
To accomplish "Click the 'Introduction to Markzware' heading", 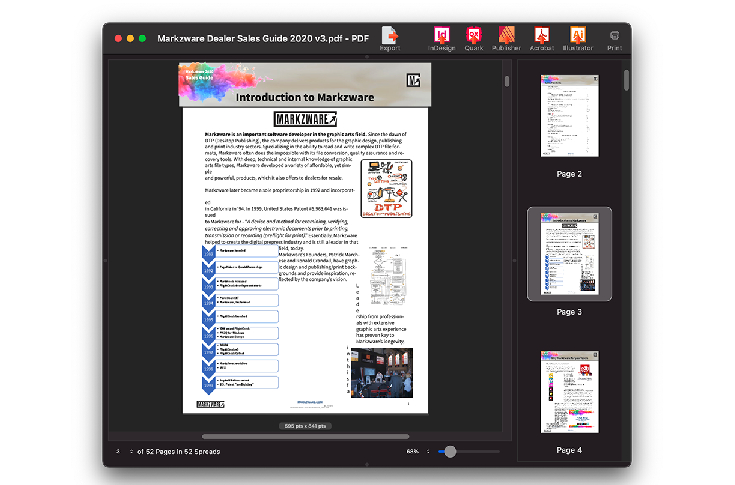I will pyautogui.click(x=305, y=97).
